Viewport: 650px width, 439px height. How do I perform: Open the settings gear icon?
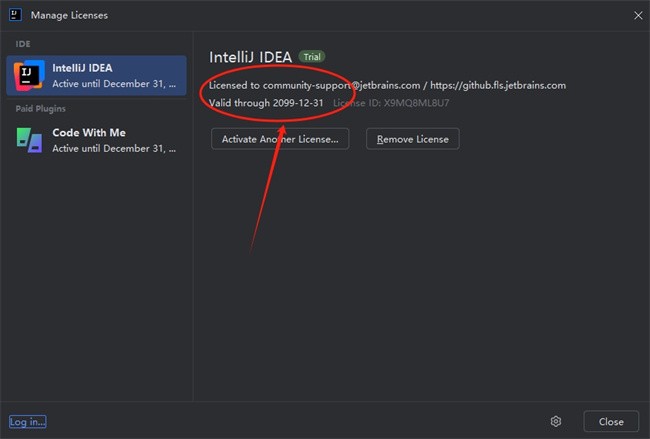pos(556,422)
